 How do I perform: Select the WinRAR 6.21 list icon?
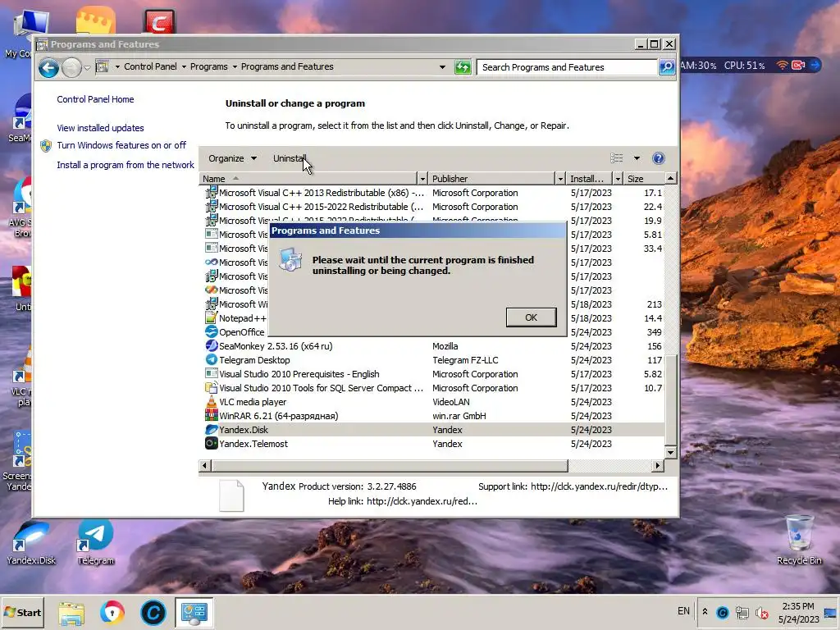coord(212,416)
